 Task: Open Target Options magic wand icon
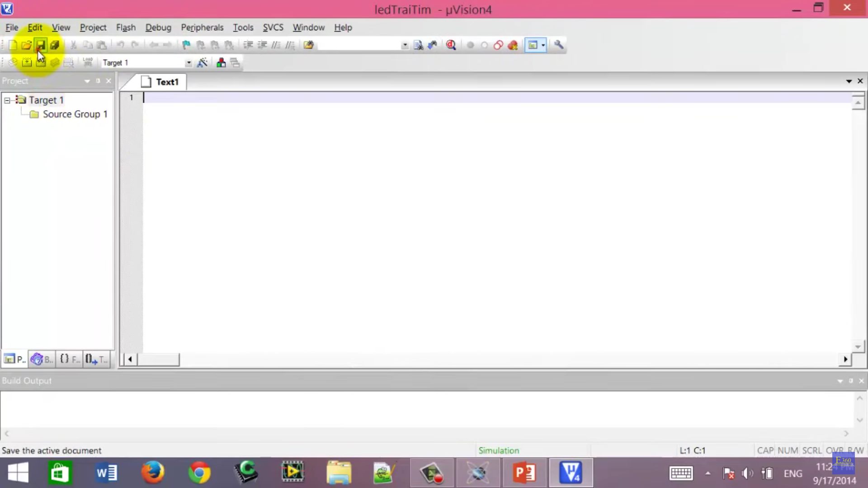pyautogui.click(x=203, y=63)
